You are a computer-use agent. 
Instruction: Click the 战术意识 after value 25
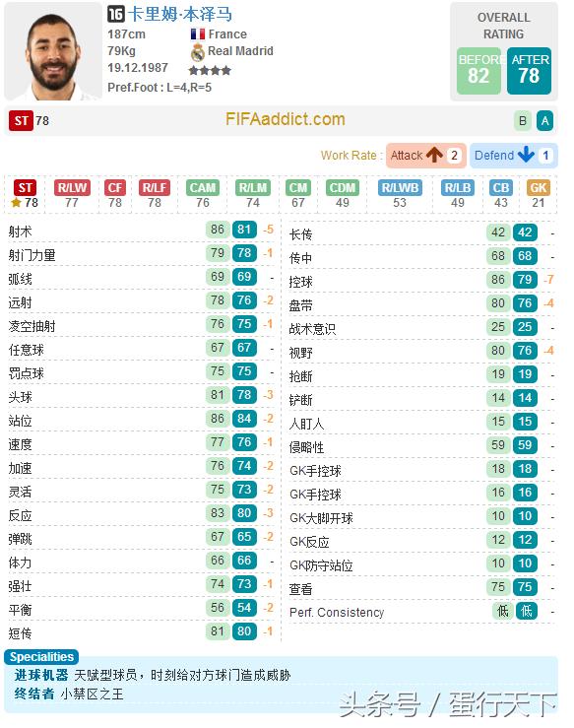[x=525, y=327]
